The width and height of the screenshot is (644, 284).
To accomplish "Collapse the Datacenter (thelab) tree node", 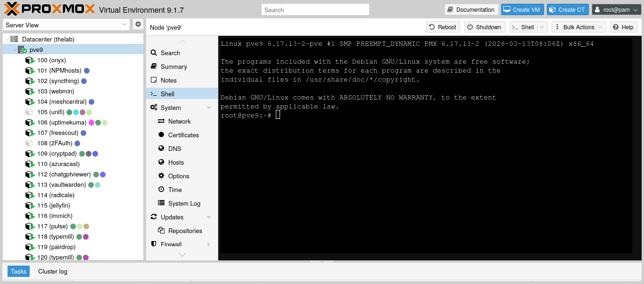I will click(7, 40).
